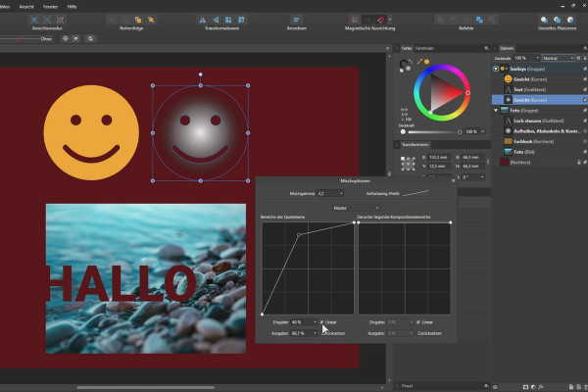The height and width of the screenshot is (392, 588).
Task: Select the Loch stanzen layer
Action: click(x=539, y=121)
